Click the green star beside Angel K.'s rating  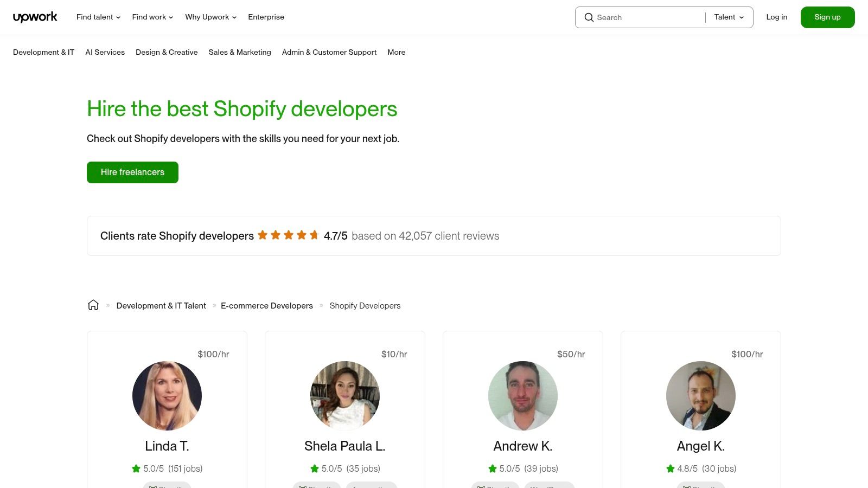click(x=671, y=468)
